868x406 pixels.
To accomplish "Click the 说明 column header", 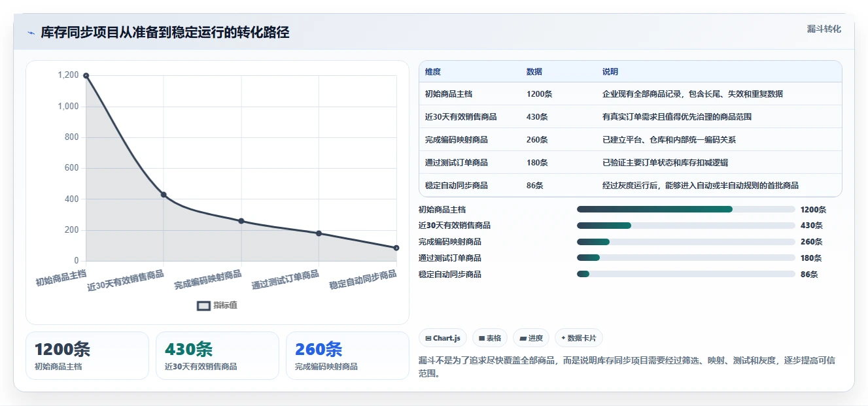I will click(x=610, y=72).
